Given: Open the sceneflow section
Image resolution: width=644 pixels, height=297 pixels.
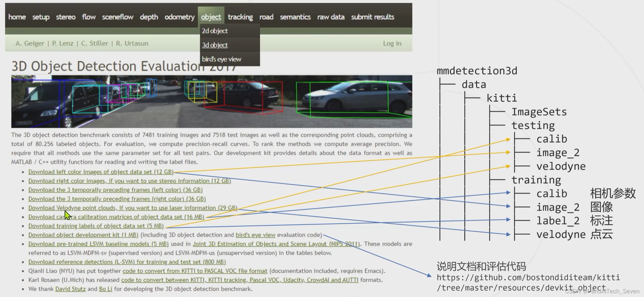Looking at the screenshot, I should [117, 17].
